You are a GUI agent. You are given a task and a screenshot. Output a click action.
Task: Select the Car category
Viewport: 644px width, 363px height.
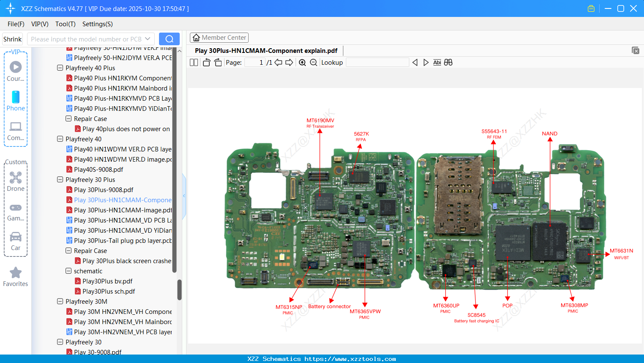click(16, 241)
